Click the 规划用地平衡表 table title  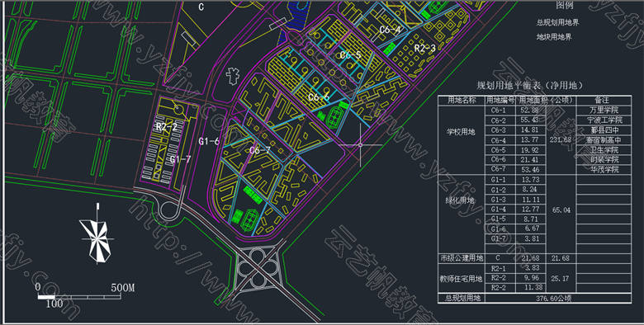click(529, 85)
